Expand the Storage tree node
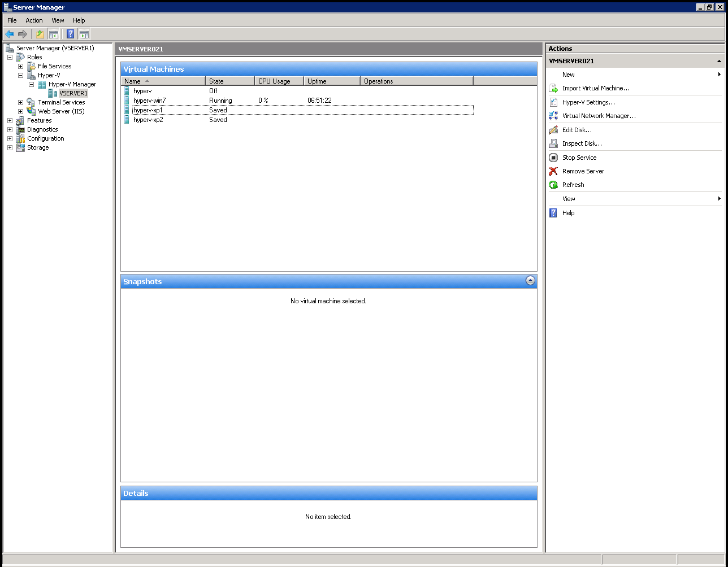Viewport: 728px width, 567px height. coord(10,147)
